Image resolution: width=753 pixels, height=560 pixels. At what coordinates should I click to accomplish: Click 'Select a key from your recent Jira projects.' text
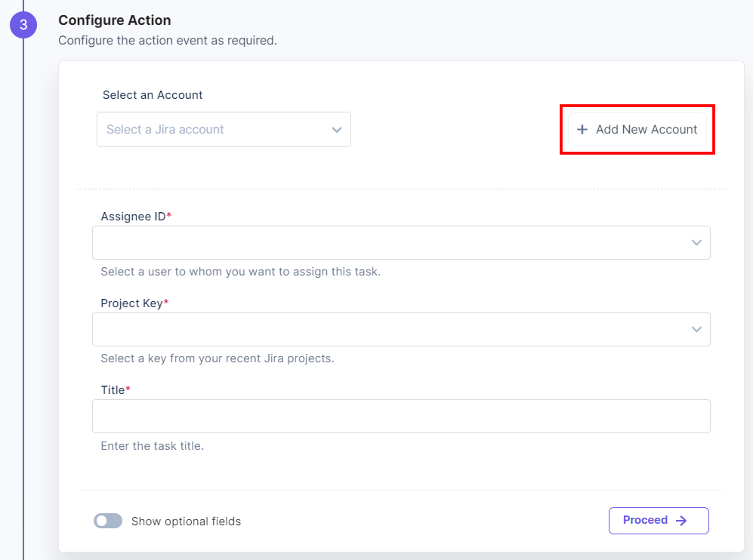tap(217, 358)
